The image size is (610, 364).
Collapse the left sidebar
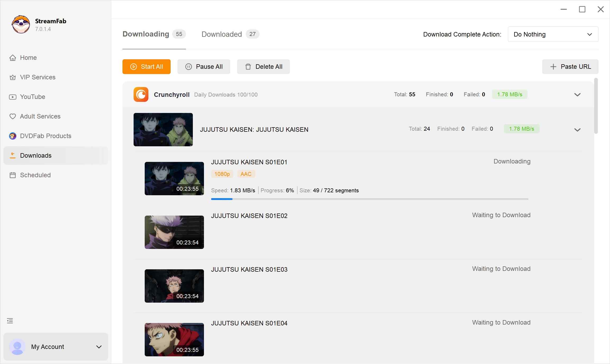pyautogui.click(x=10, y=320)
